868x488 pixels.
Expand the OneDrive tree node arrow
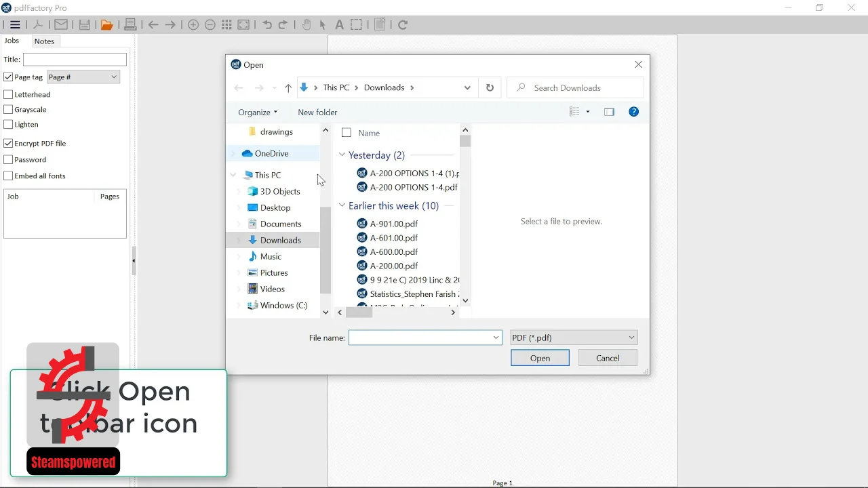(233, 154)
